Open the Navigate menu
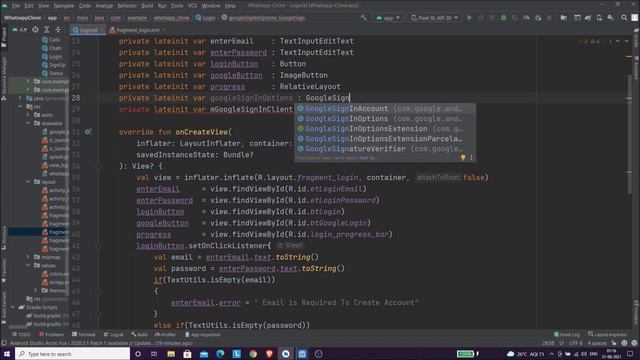Image resolution: width=640 pixels, height=360 pixels. click(x=64, y=6)
